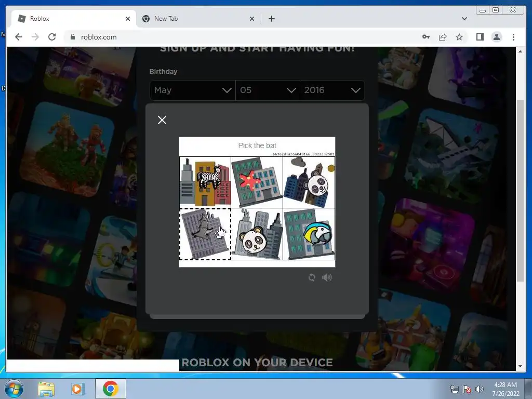This screenshot has width=532, height=399.
Task: Switch to the Roblox browser tab
Action: point(73,19)
